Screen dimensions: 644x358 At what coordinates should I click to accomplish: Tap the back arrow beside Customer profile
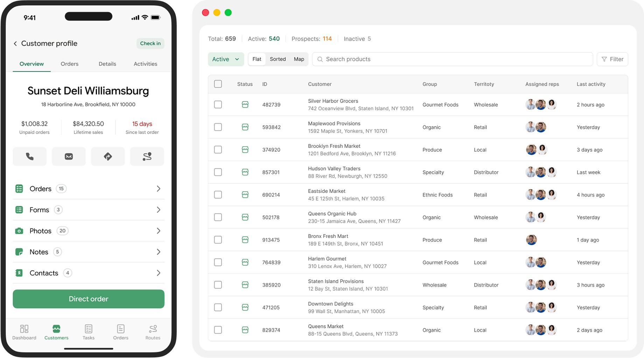(x=15, y=43)
